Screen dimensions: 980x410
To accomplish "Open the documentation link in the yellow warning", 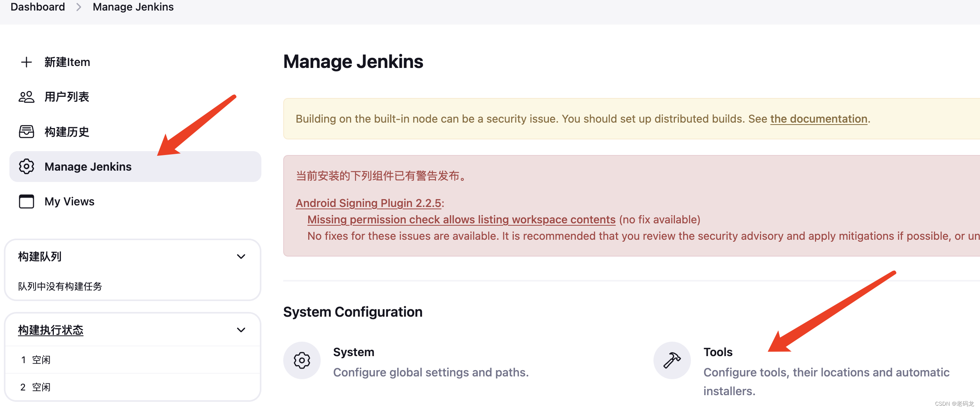I will pos(818,119).
